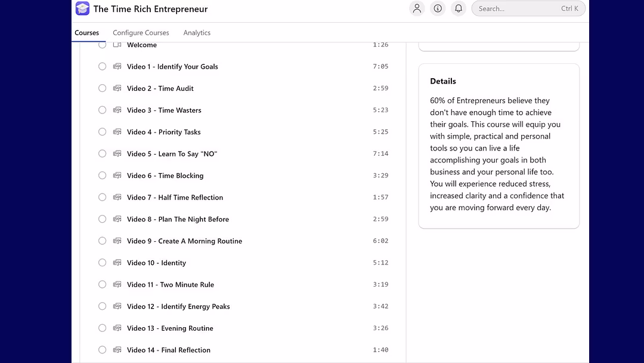Viewport: 644px width, 363px height.
Task: Toggle completion circle for Video 5 lesson
Action: 103,153
